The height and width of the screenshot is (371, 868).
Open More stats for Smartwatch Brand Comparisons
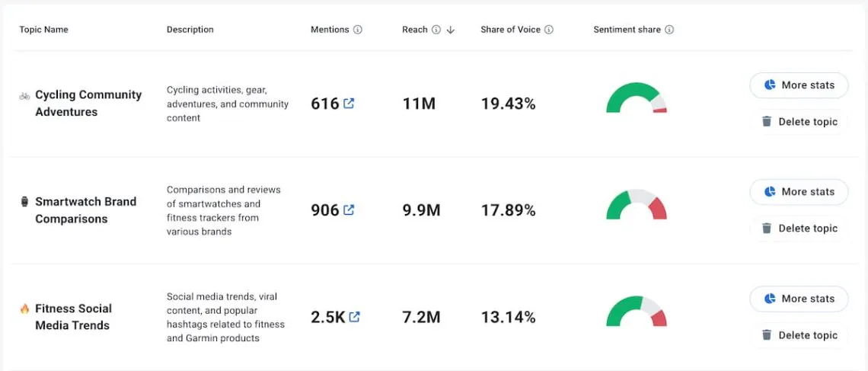[799, 192]
